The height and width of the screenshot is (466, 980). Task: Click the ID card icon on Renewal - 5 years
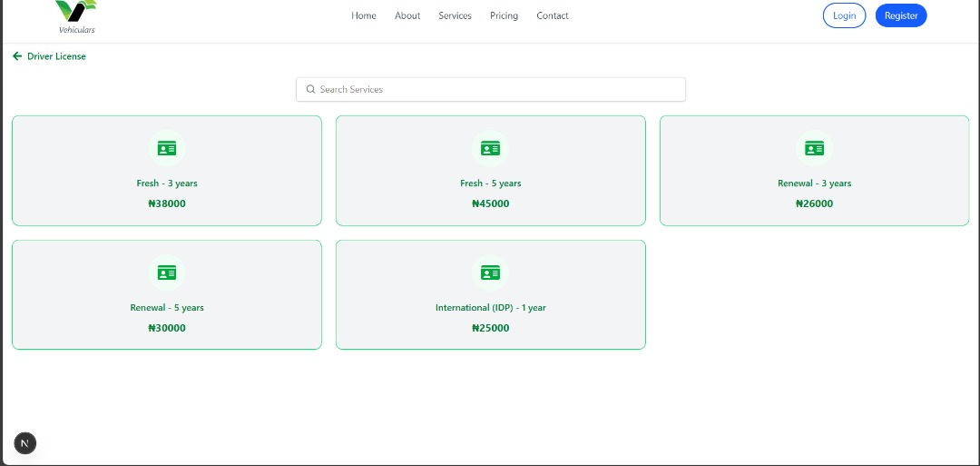point(167,273)
